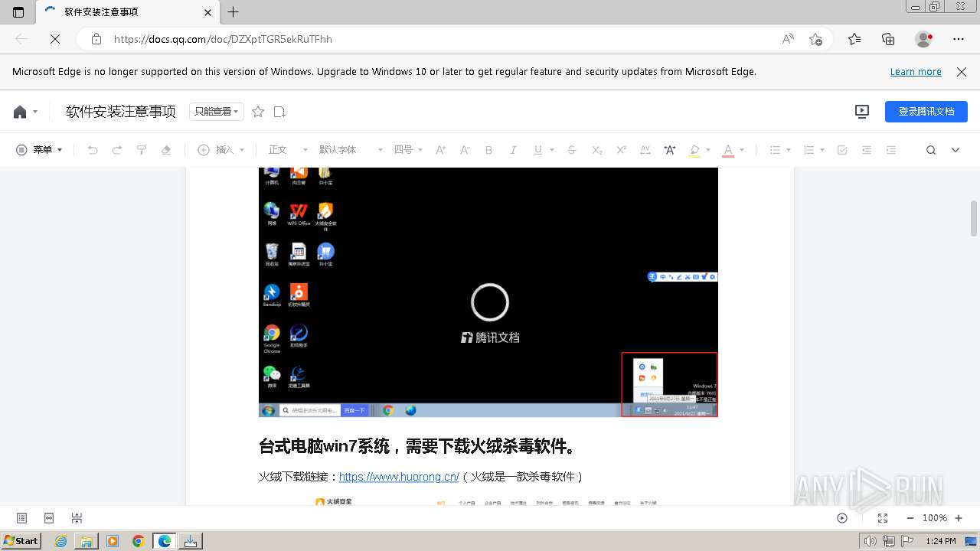Open the 默认字体 font dropdown
The height and width of the screenshot is (551, 980).
(351, 150)
